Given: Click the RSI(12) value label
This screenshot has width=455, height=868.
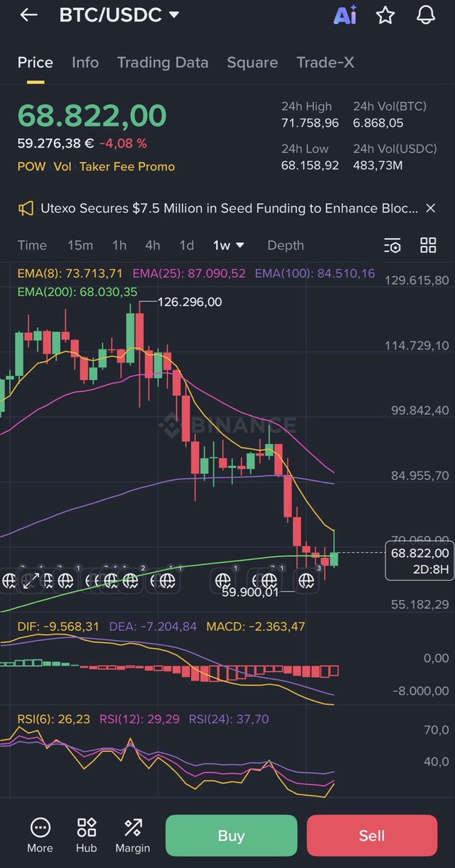Looking at the screenshot, I should tap(140, 719).
